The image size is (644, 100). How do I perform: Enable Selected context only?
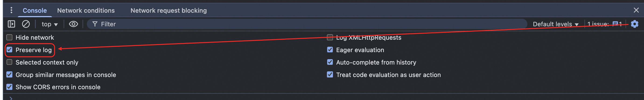tap(10, 62)
